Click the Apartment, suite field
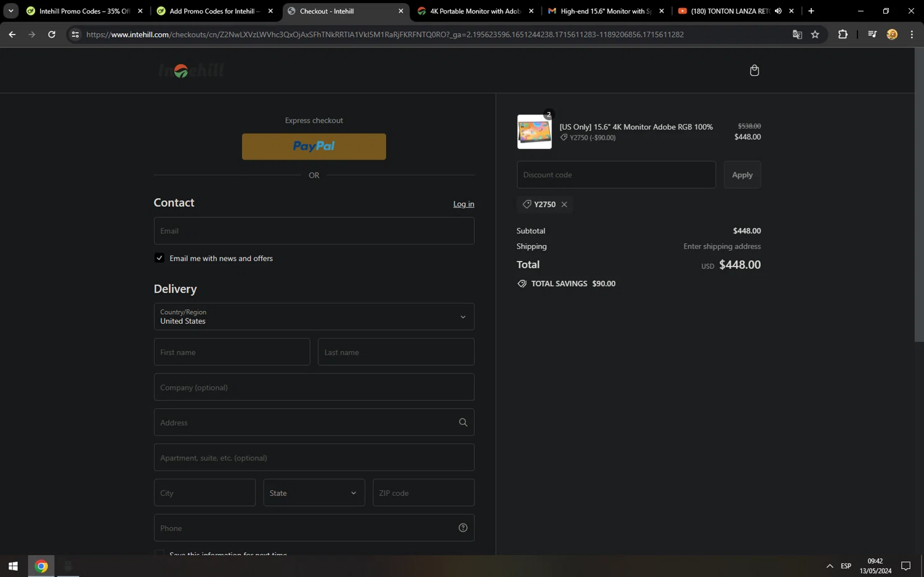Viewport: 924px width, 577px height. click(x=314, y=458)
